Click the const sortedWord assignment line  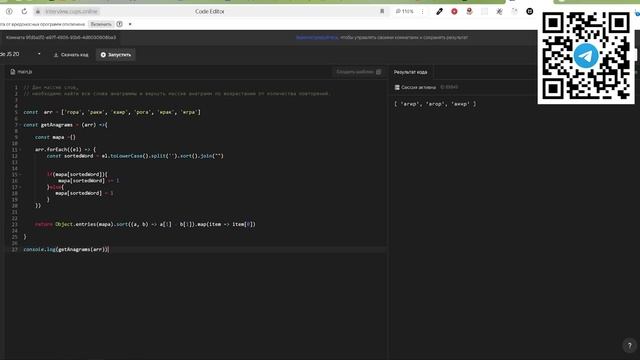coord(135,156)
